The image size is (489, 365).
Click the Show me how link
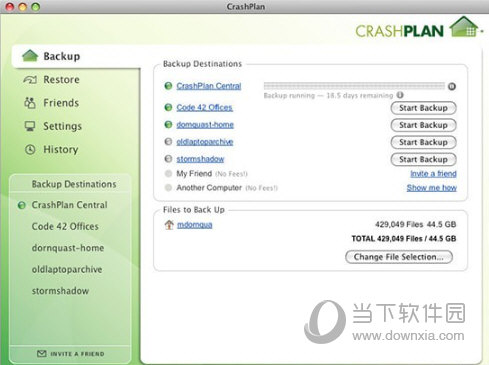pyautogui.click(x=432, y=188)
